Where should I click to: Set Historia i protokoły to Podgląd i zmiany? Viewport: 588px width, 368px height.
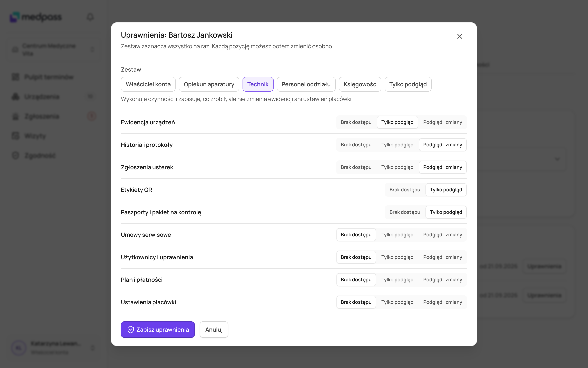(x=442, y=145)
